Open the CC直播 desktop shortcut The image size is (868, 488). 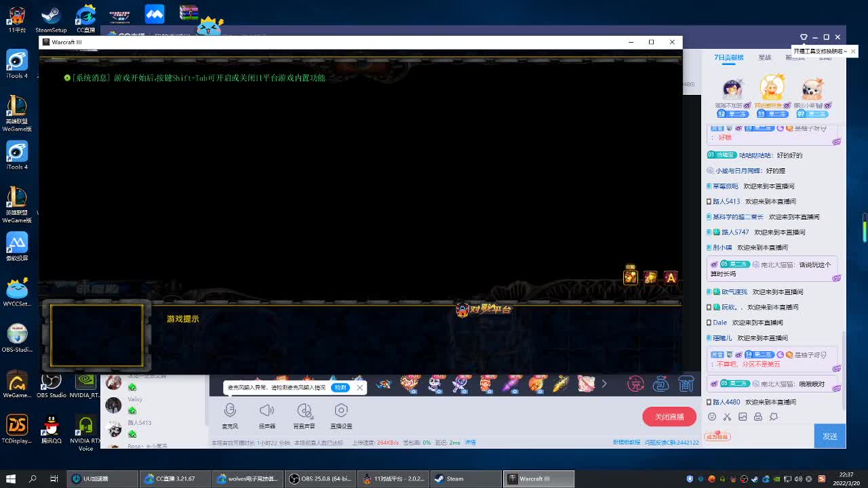point(85,20)
